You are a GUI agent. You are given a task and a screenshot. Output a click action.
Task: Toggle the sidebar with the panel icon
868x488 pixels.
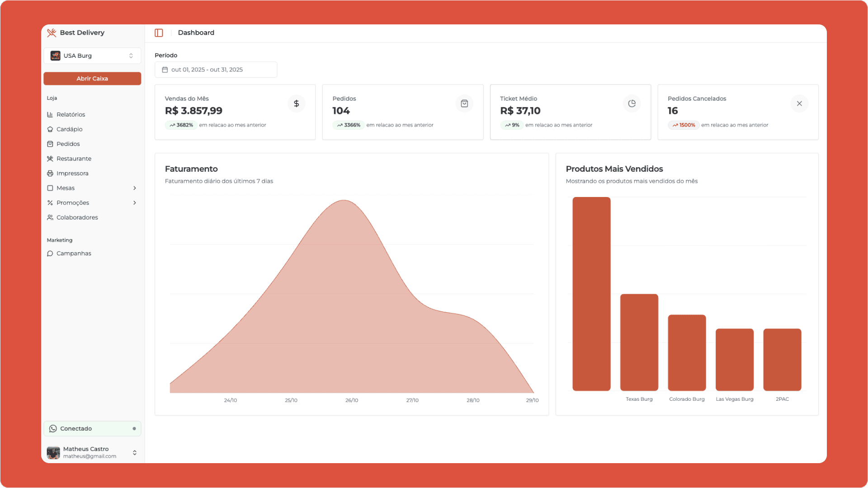(159, 33)
